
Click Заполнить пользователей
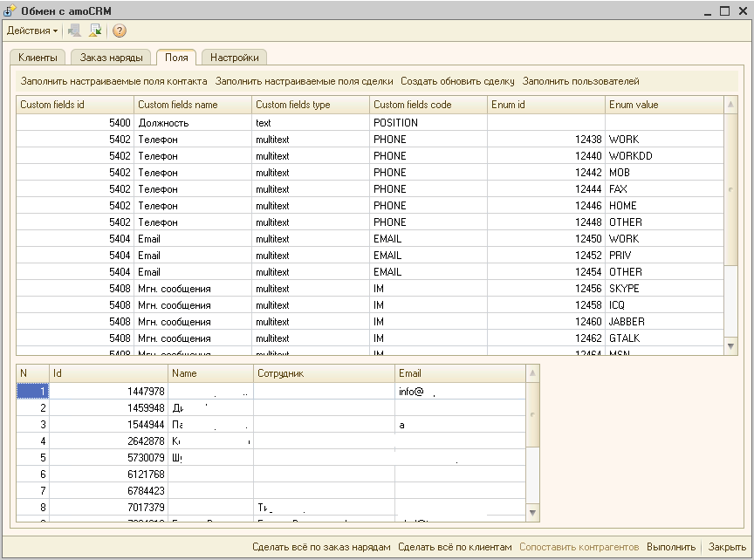[581, 81]
